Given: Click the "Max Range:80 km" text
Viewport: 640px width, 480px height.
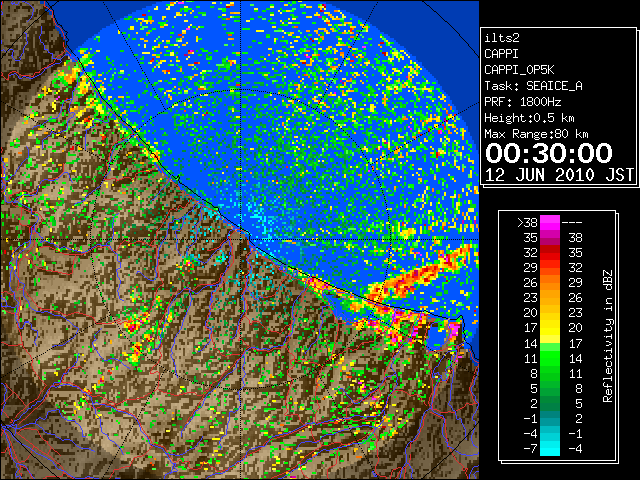Looking at the screenshot, I should (536, 134).
